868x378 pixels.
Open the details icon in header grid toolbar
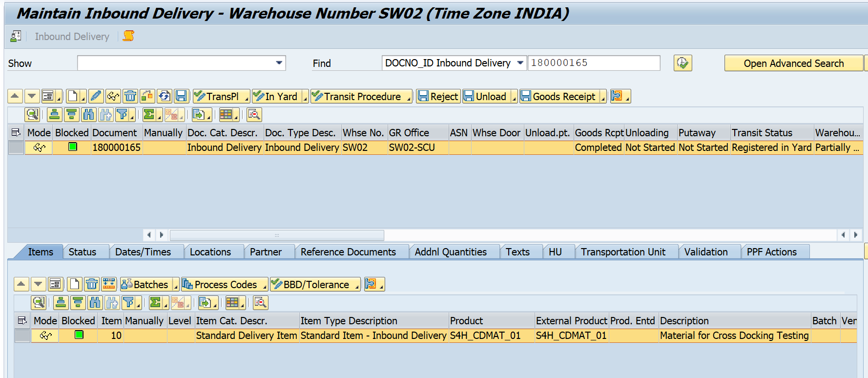(x=32, y=115)
